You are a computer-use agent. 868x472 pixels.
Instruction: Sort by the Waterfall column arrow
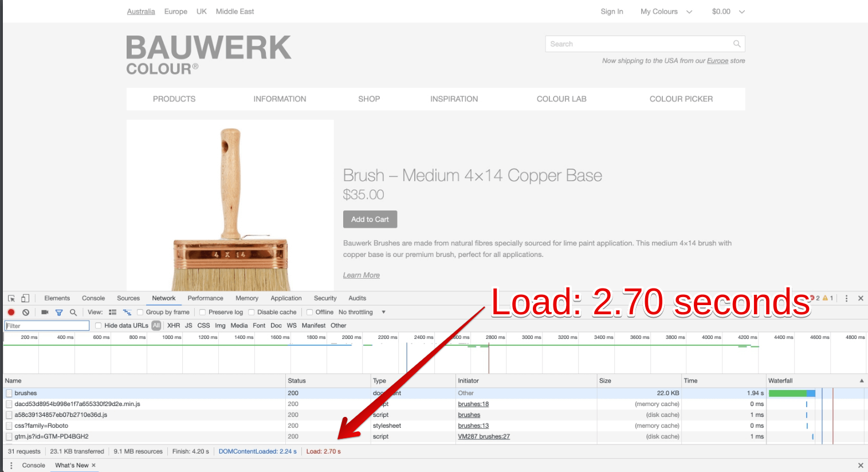861,381
